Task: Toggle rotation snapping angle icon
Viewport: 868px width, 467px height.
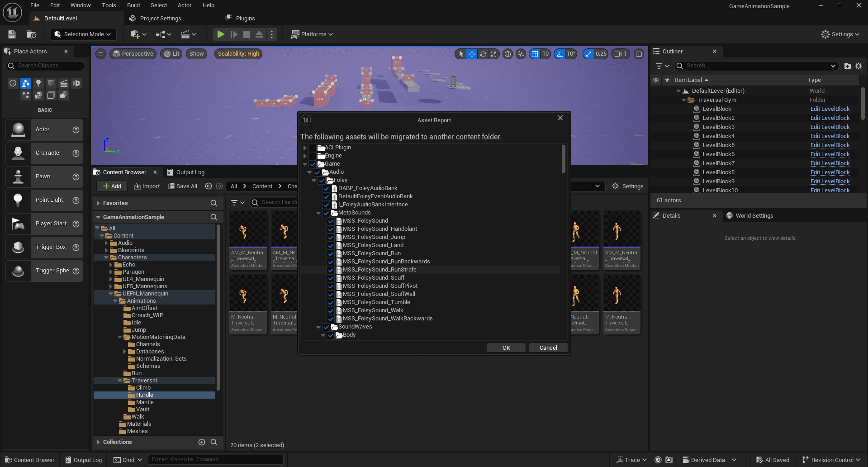Action: click(x=560, y=54)
